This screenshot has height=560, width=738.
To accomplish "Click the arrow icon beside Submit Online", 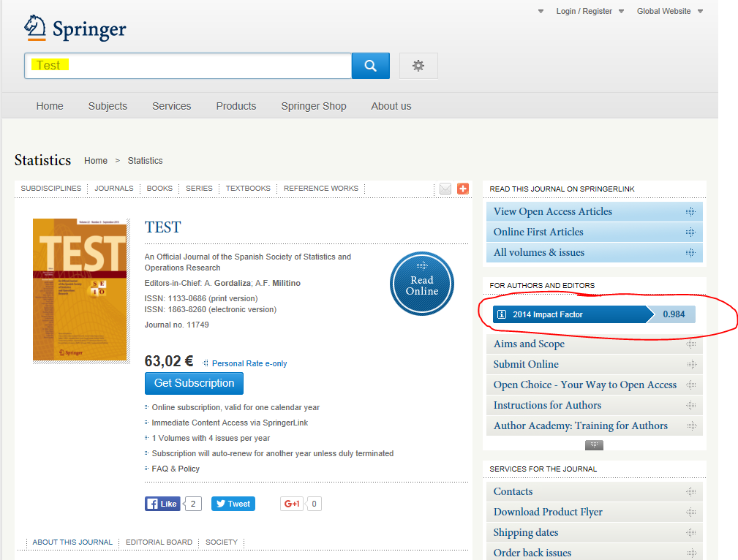I will [691, 364].
